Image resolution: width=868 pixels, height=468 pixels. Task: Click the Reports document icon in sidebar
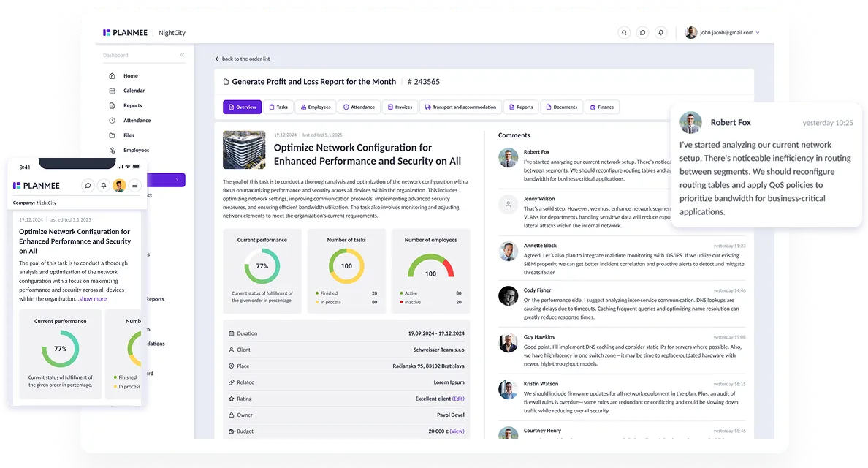pos(112,106)
